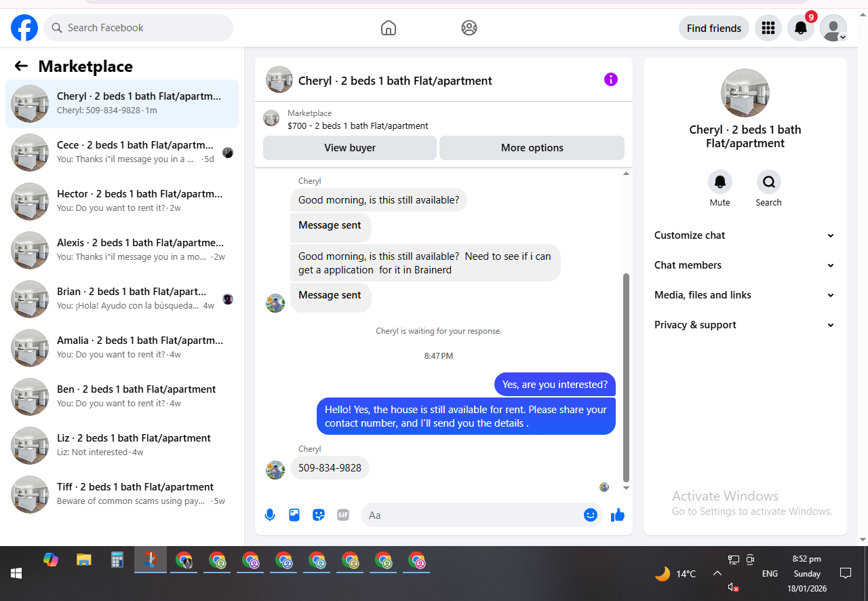Open the Groups icon in top bar
This screenshot has width=868, height=601.
coord(469,28)
